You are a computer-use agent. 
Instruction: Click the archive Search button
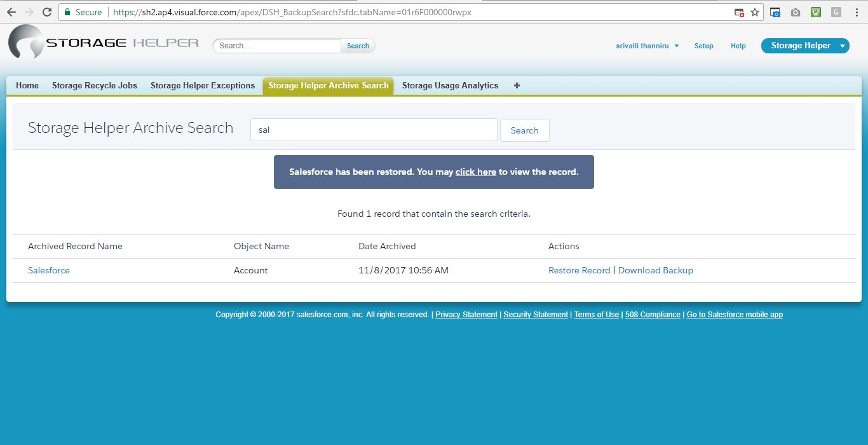click(525, 130)
